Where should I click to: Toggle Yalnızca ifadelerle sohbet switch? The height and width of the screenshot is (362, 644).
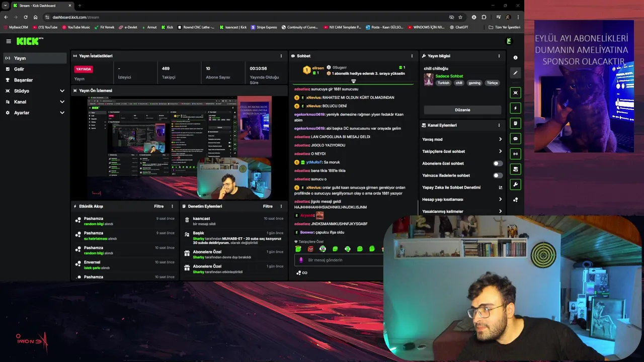(497, 175)
